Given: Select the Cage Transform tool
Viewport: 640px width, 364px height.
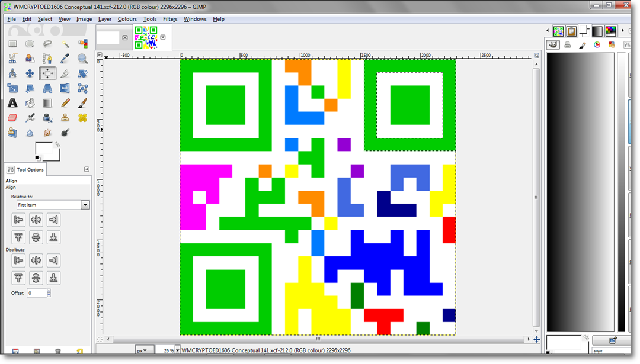Looking at the screenshot, I should tap(82, 88).
